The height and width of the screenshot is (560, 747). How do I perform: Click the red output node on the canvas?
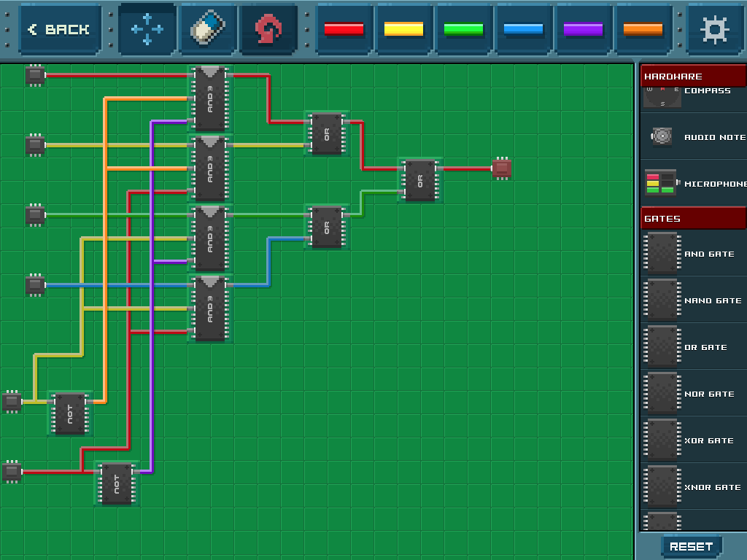tap(502, 168)
